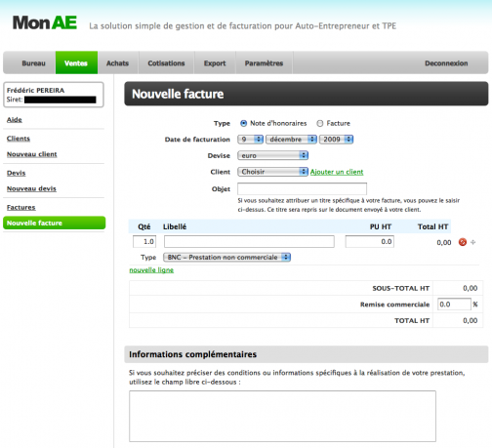
Task: Go to the Paramètres tab
Action: 264,63
